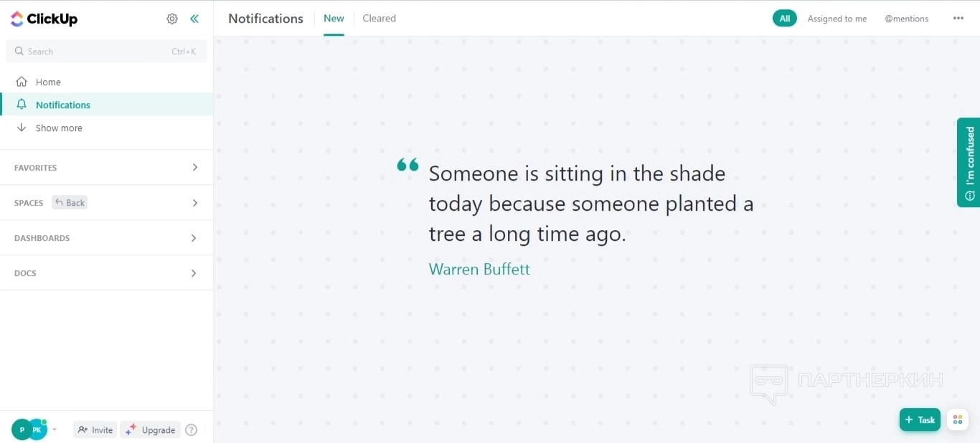980x443 pixels.
Task: Filter notifications by @mentions
Action: point(906,19)
